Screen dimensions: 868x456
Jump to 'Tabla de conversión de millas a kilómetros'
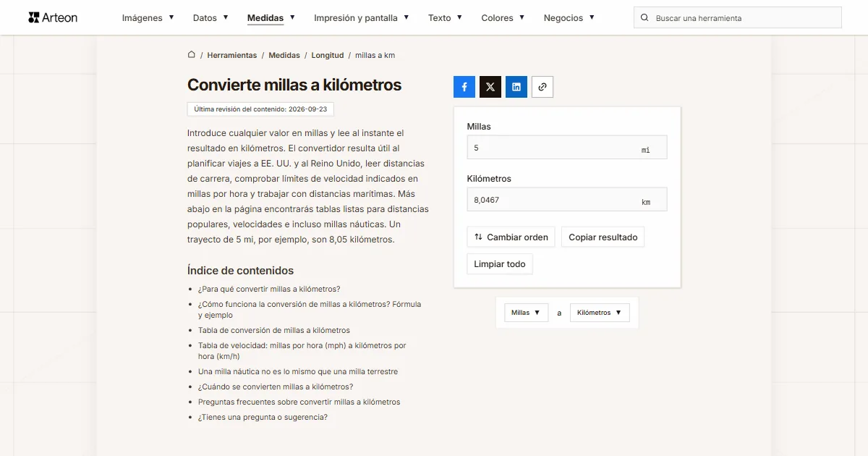[x=274, y=330]
